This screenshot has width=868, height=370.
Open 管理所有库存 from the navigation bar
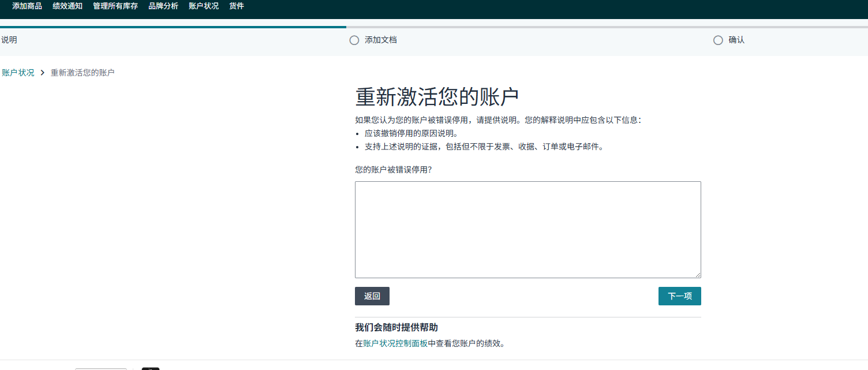point(115,6)
